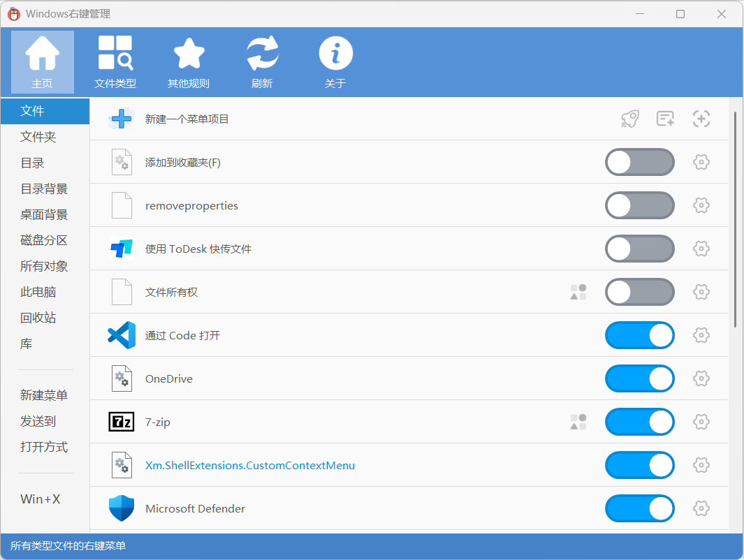Enable the 文件所有权 toggle

tap(640, 292)
